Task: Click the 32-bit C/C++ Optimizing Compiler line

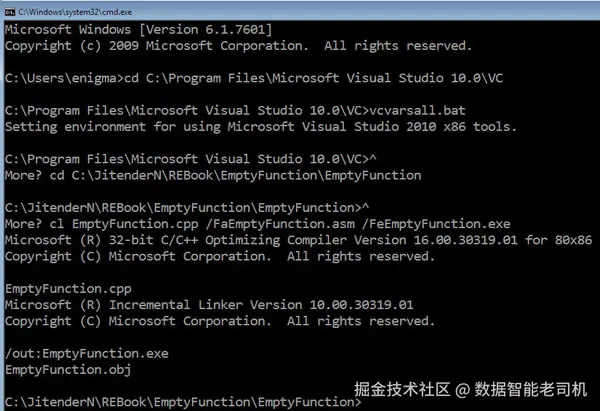Action: click(298, 240)
